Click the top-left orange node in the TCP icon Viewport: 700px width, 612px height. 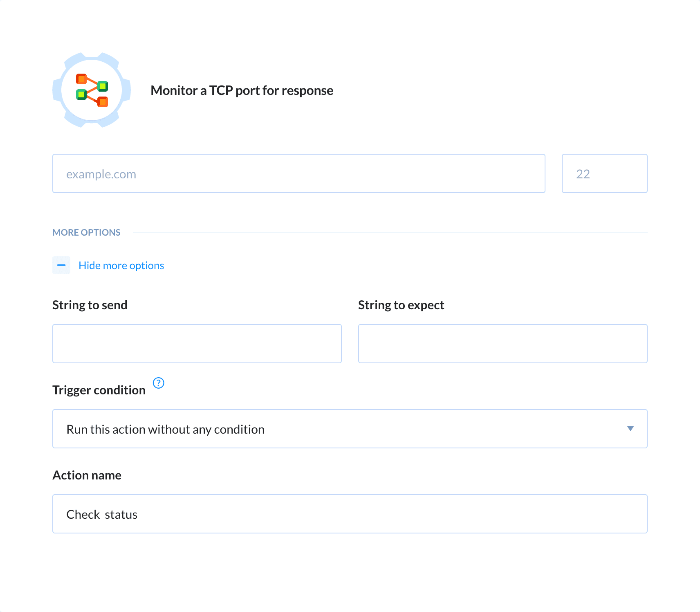pos(81,79)
